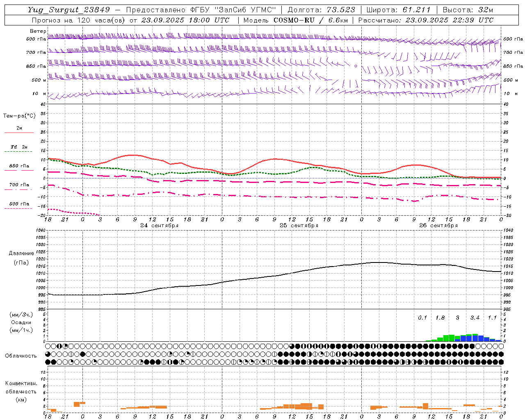Click the 1.1 precipitation total value
This screenshot has width=525, height=420.
click(x=492, y=317)
